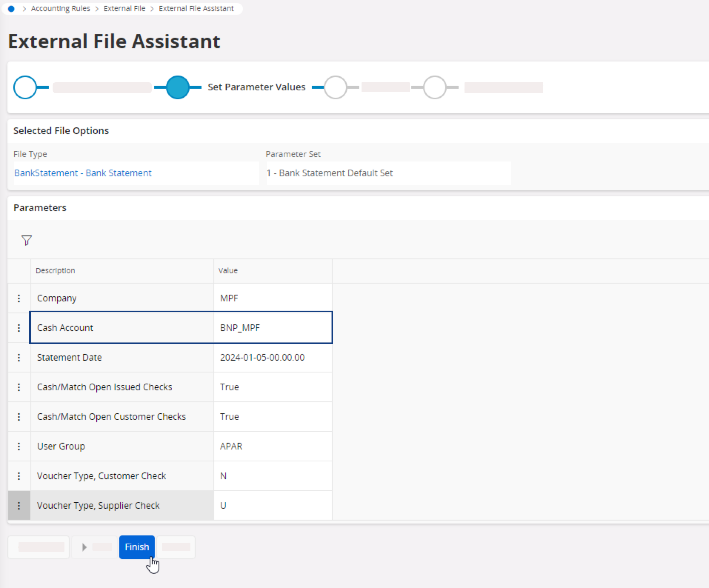Click the Finish button

137,547
